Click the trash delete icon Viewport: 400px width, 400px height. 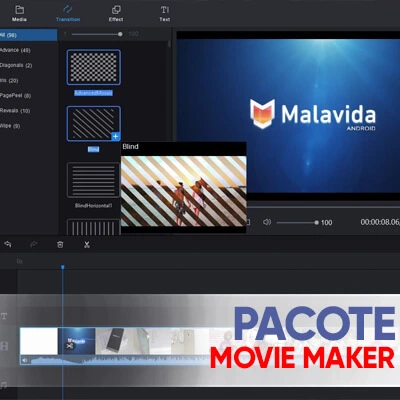pos(60,244)
